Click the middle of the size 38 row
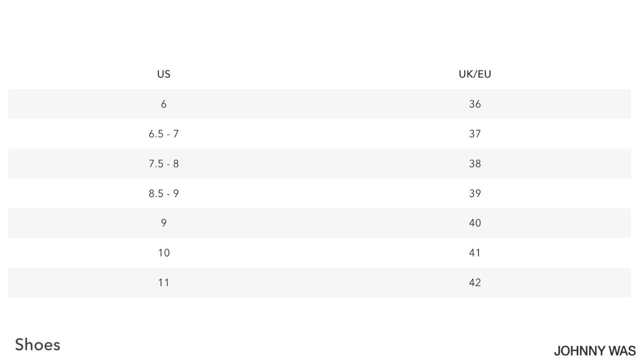 (319, 163)
